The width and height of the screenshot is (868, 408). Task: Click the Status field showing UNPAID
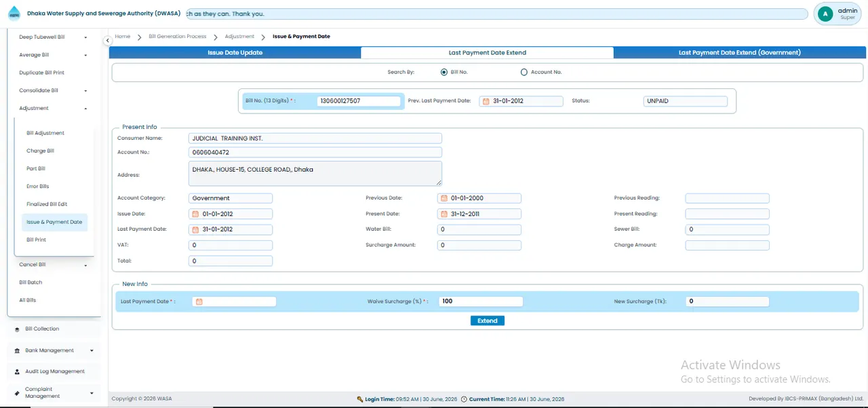tap(685, 101)
